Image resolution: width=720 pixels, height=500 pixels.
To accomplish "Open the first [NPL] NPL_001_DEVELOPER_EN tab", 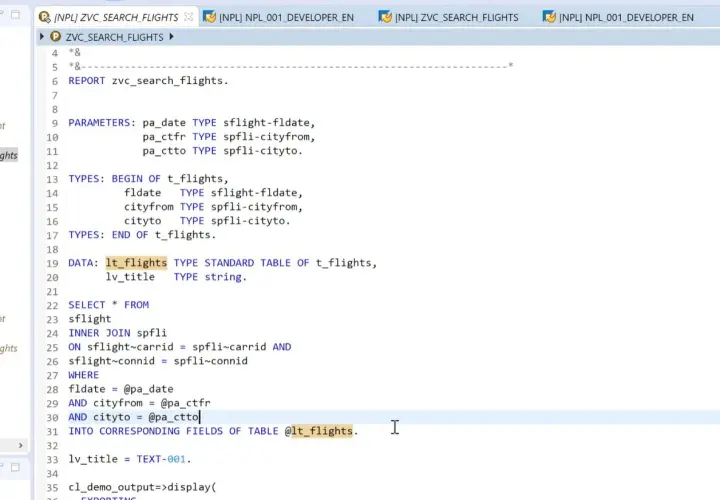I will (x=279, y=17).
